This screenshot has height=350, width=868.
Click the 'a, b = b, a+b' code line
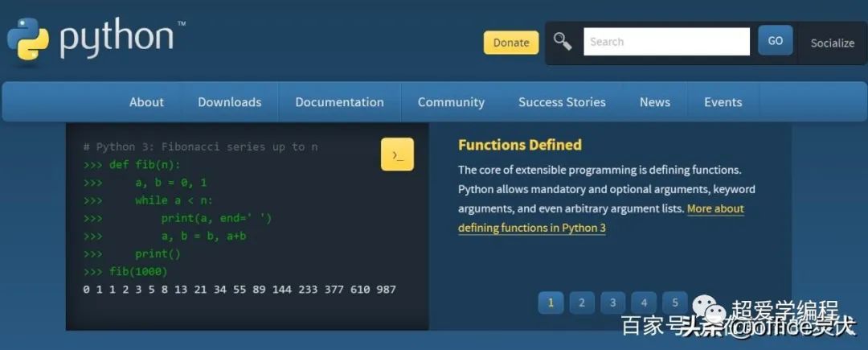pyautogui.click(x=165, y=236)
